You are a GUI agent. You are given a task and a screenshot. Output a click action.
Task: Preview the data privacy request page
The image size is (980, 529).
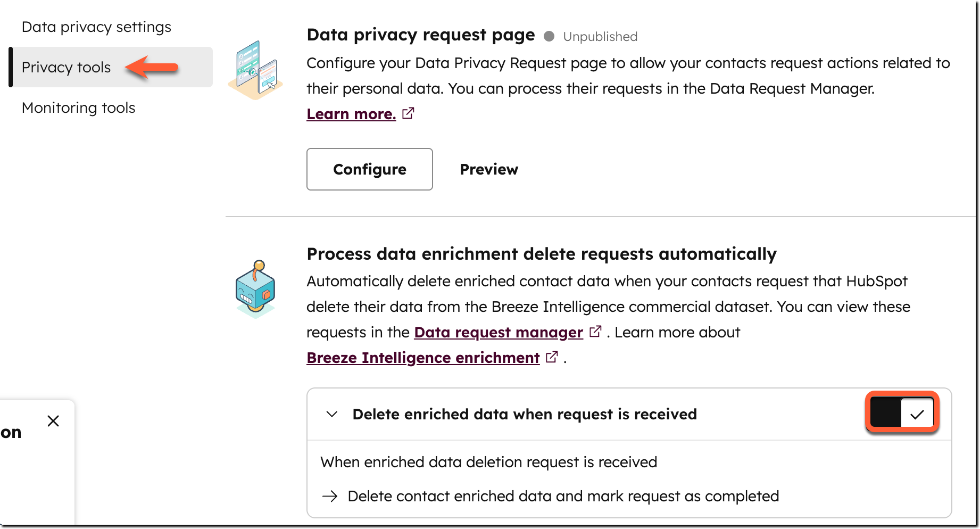[x=488, y=169]
